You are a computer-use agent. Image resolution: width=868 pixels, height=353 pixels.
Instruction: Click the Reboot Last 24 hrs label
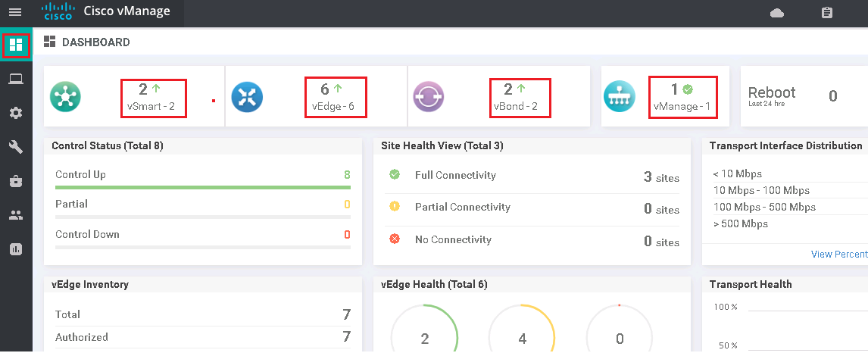pos(772,95)
